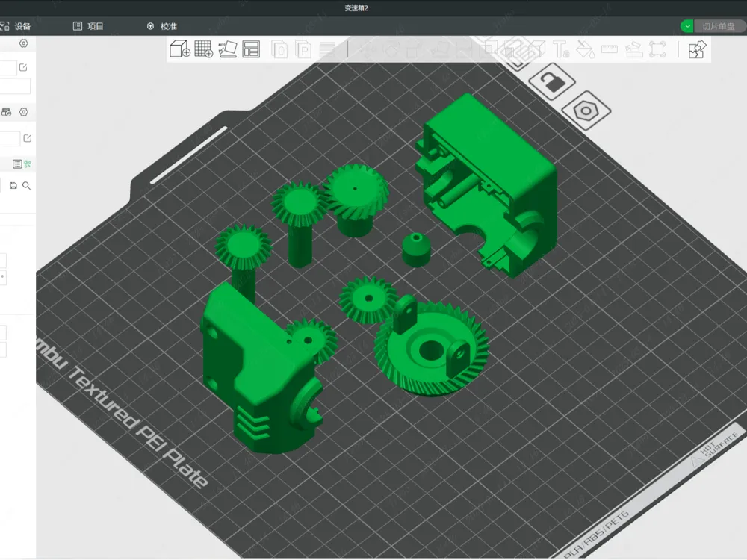Edit the filament preset
The width and height of the screenshot is (747, 560).
point(27,138)
